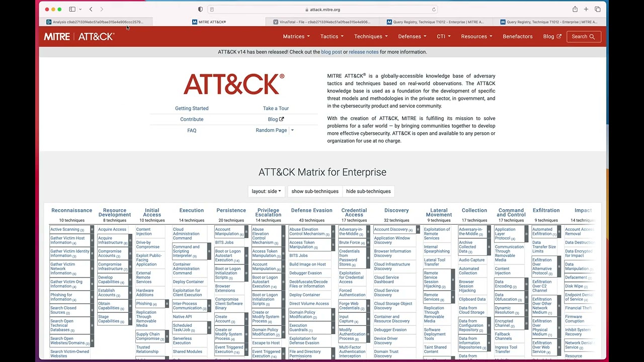Click show sub-techniques button

coord(315,191)
